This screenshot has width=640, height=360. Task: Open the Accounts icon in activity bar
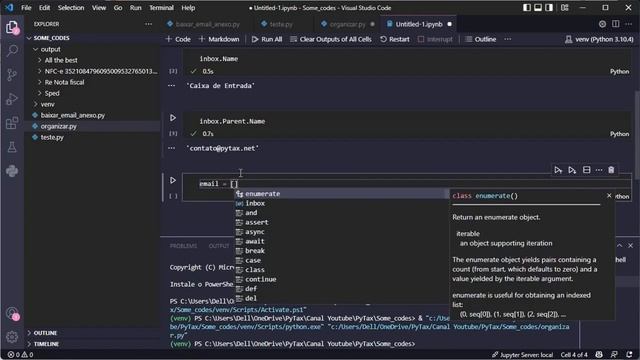click(12, 313)
